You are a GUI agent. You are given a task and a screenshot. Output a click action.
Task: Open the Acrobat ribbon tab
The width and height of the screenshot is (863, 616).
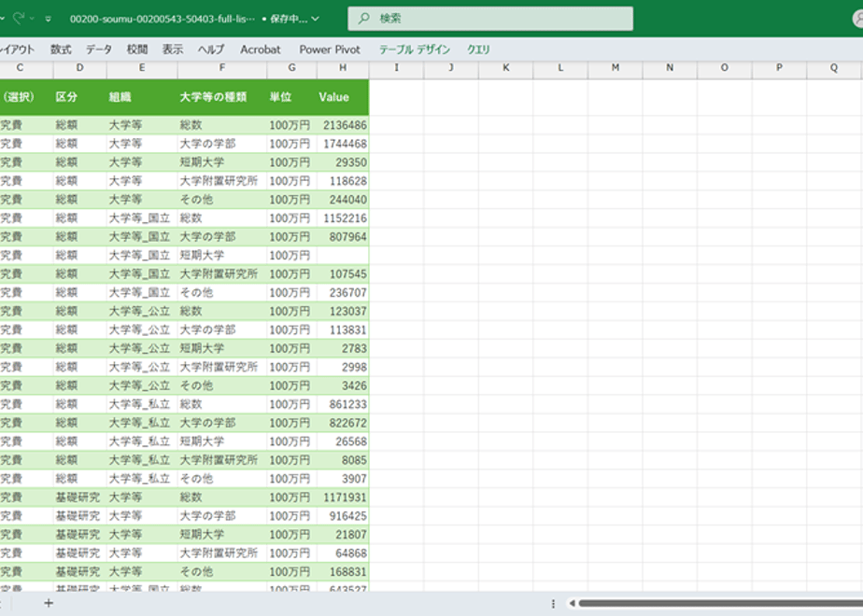click(261, 49)
